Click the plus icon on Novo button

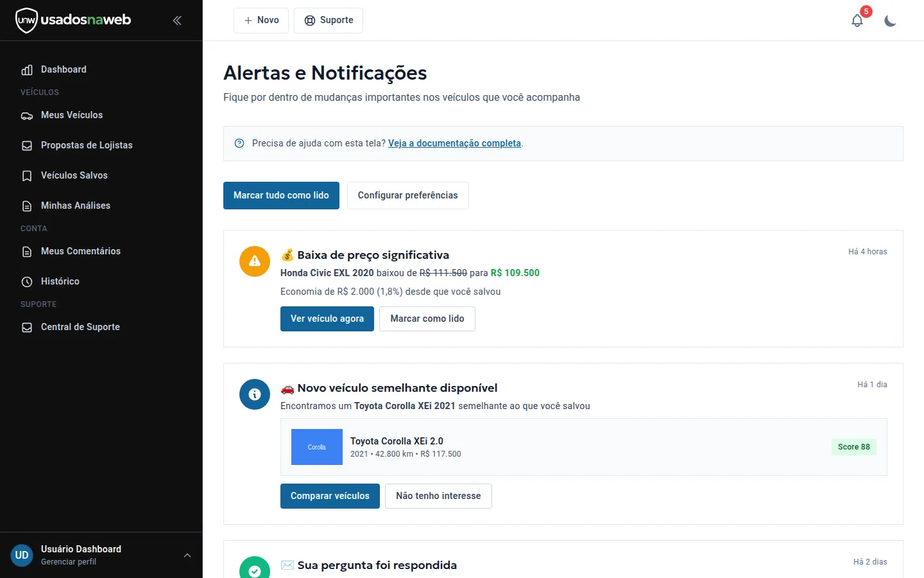pyautogui.click(x=248, y=21)
